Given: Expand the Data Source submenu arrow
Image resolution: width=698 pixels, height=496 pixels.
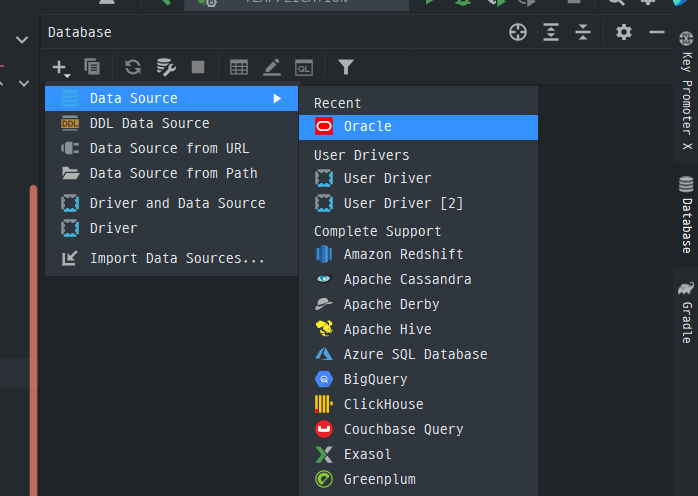Looking at the screenshot, I should 277,98.
